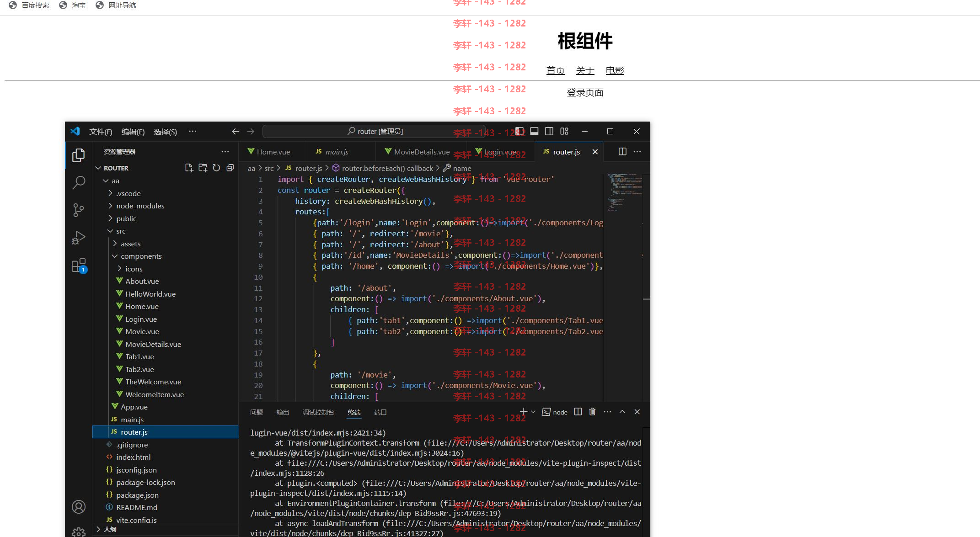Viewport: 980px width, 537px height.
Task: Open the 编辑(E) menu
Action: (133, 132)
